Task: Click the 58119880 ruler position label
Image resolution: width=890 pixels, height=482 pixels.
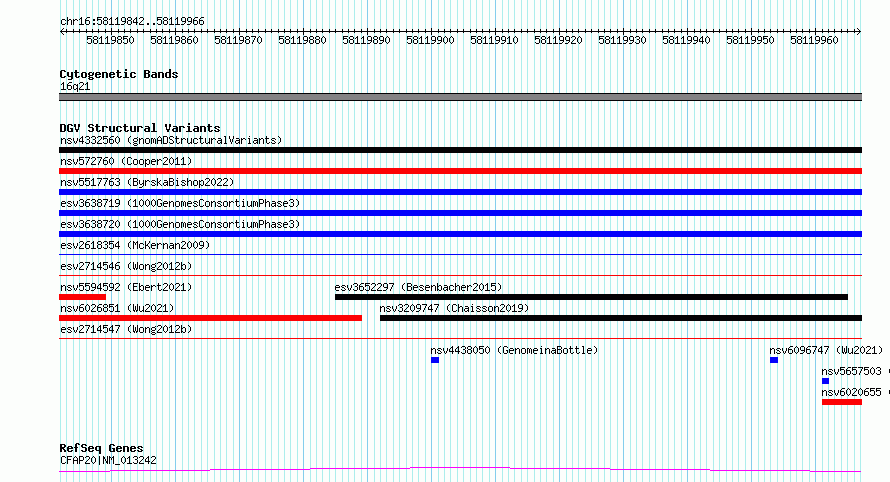Action: (302, 40)
